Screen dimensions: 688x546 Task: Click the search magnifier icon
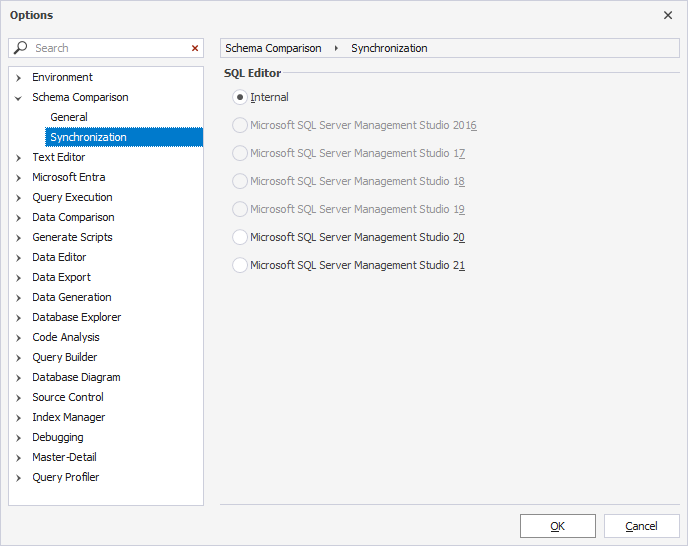(20, 47)
